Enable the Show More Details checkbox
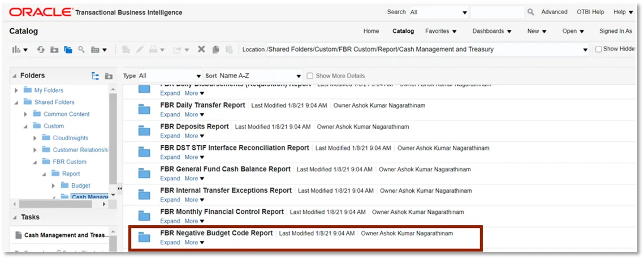The image size is (644, 259). coord(310,76)
